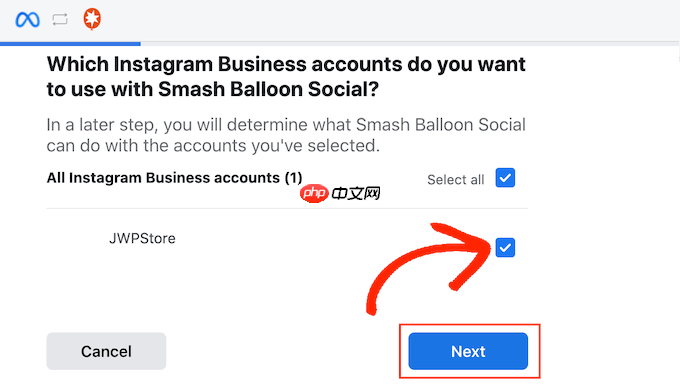
Task: Click the red php oval badge
Action: pos(314,193)
